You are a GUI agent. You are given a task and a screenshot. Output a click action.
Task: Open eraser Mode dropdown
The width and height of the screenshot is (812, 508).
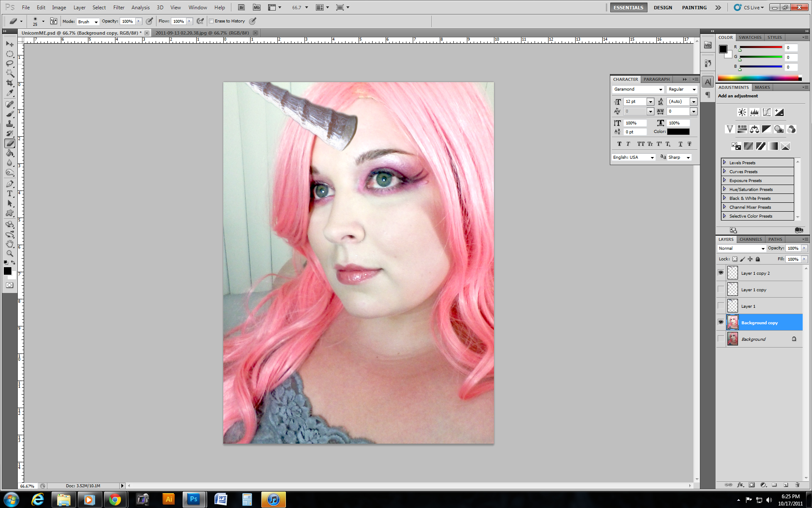88,22
